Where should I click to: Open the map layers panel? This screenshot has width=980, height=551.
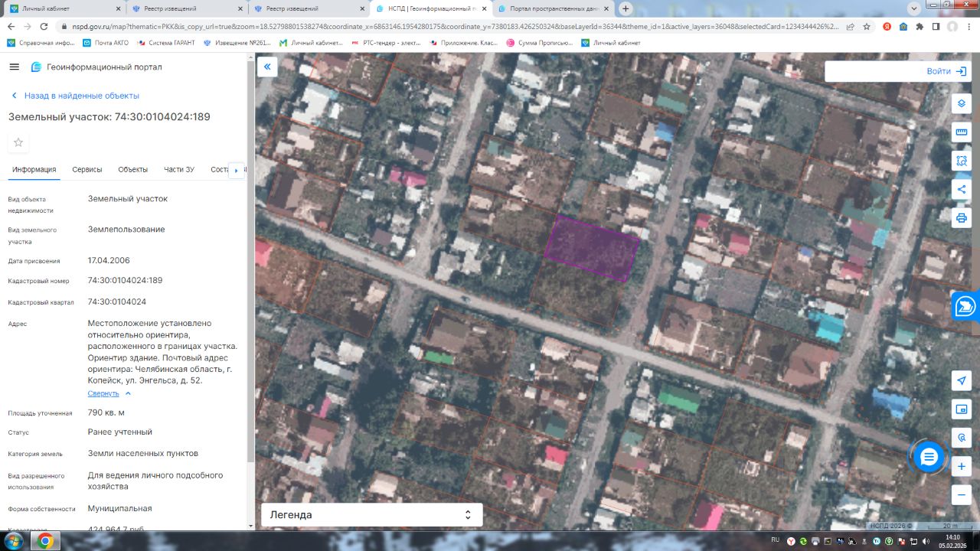[x=962, y=103]
